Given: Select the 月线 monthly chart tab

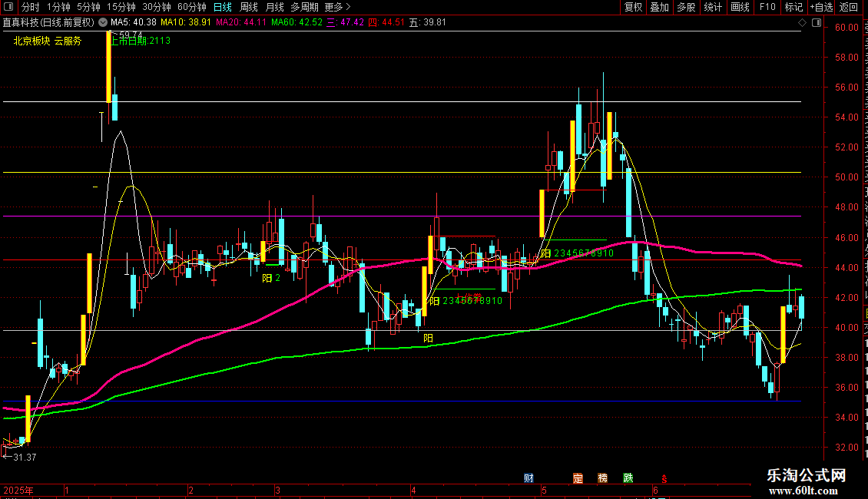Looking at the screenshot, I should 274,7.
